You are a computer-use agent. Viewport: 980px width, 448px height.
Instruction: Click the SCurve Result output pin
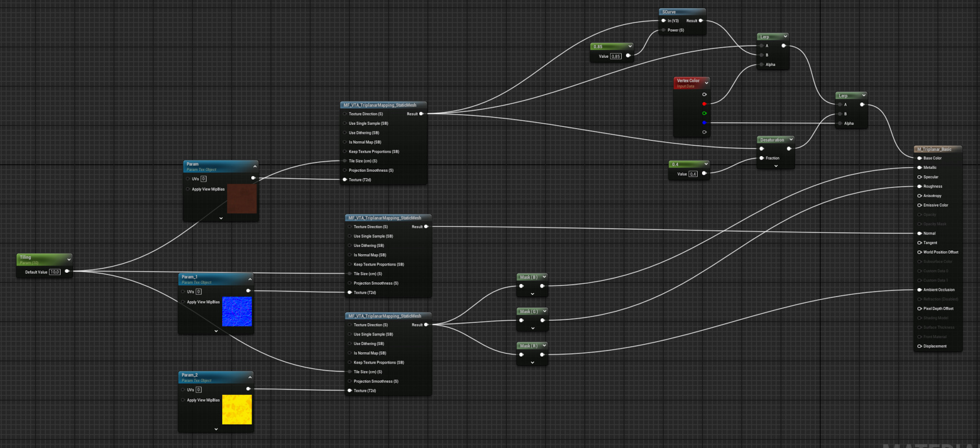tap(701, 21)
